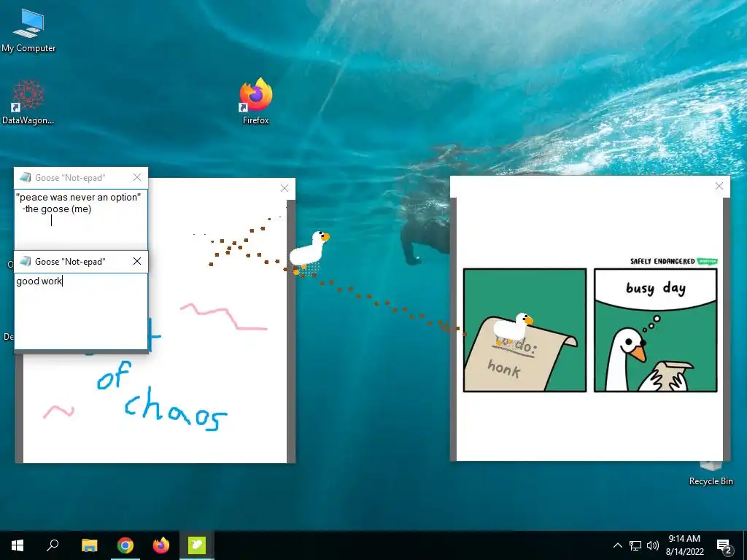Click 'SAFELY ENDANGERED' label on the meme
This screenshot has width=747, height=560.
[662, 261]
